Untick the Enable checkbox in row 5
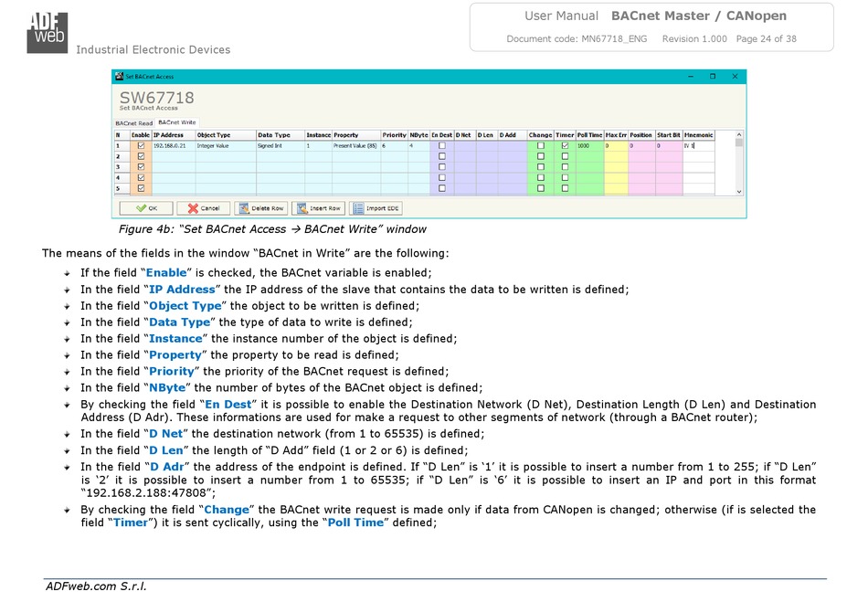 click(x=141, y=188)
